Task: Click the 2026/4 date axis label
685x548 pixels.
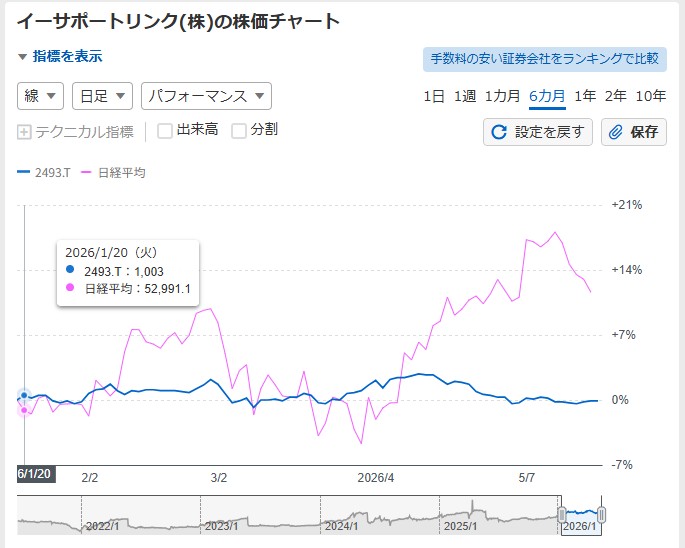Action: click(x=376, y=478)
